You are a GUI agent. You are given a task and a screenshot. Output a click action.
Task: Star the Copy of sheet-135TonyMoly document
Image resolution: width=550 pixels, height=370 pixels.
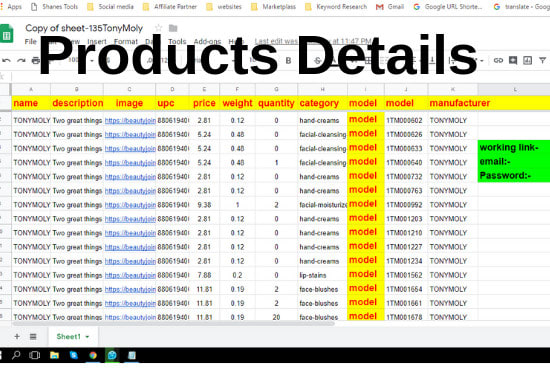(x=159, y=28)
